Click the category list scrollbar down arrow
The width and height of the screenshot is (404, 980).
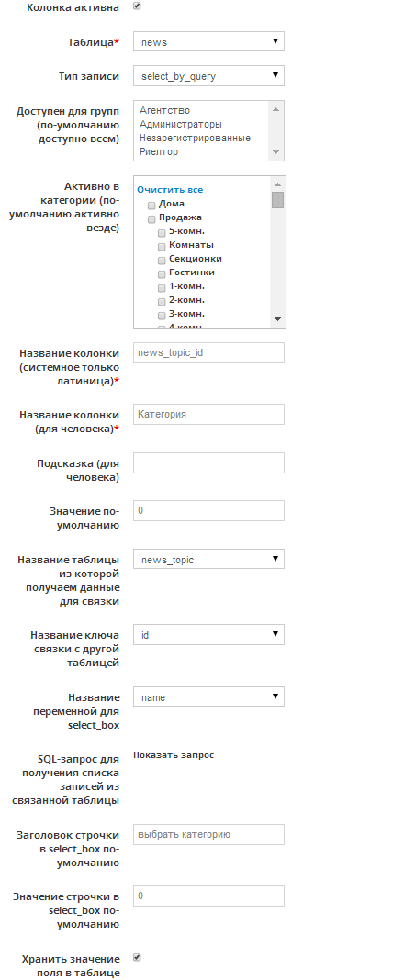(x=277, y=318)
